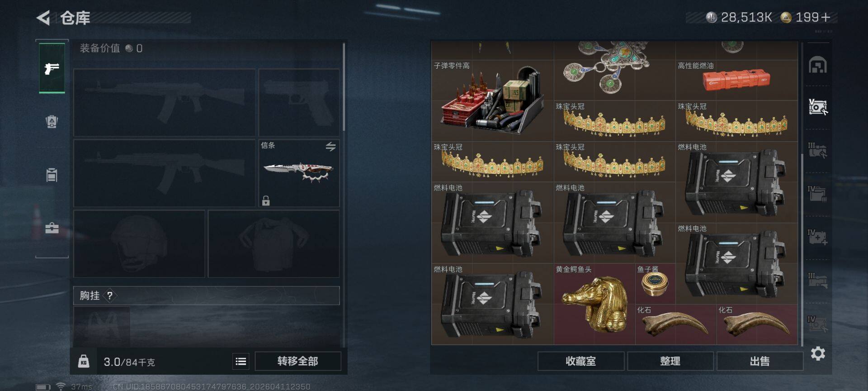Select the level V safe box icon
Image resolution: width=868 pixels, height=391 pixels.
(818, 107)
